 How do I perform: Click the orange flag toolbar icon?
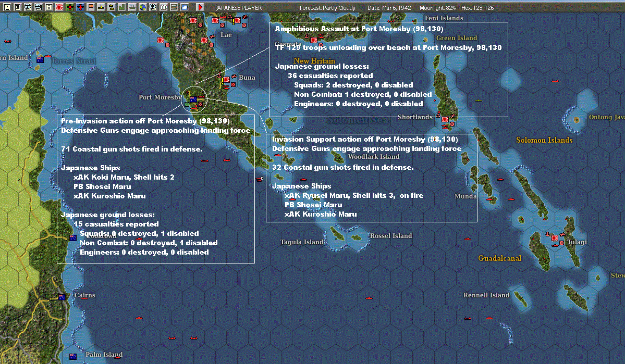click(x=91, y=7)
